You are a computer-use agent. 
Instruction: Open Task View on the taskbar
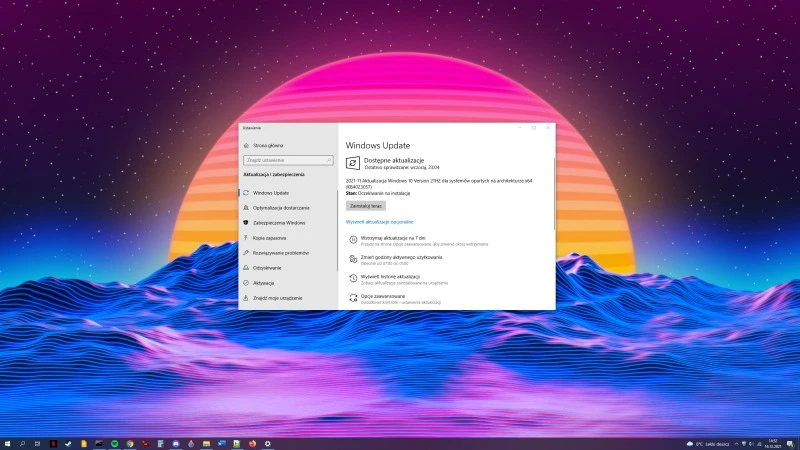[37, 444]
